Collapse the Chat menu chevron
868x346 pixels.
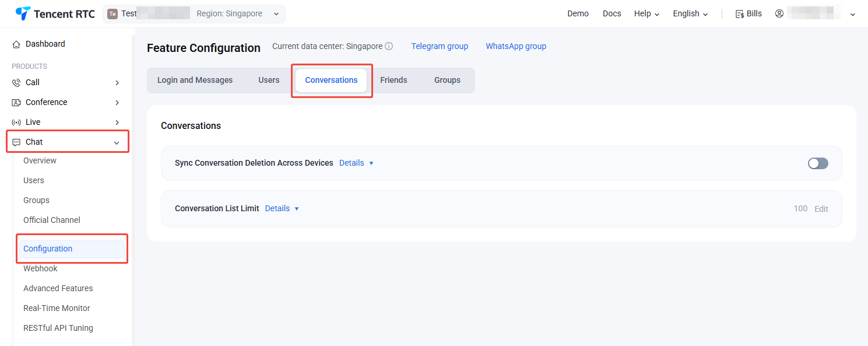pos(117,142)
